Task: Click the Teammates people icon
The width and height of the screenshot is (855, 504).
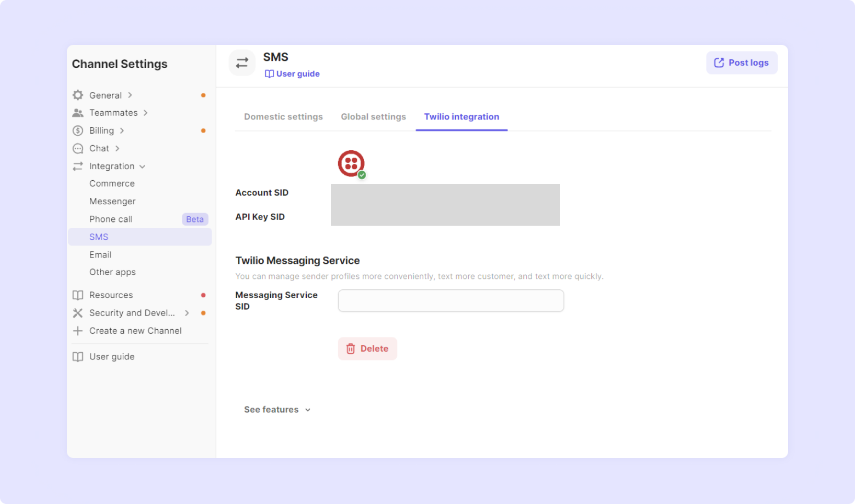Action: [78, 113]
